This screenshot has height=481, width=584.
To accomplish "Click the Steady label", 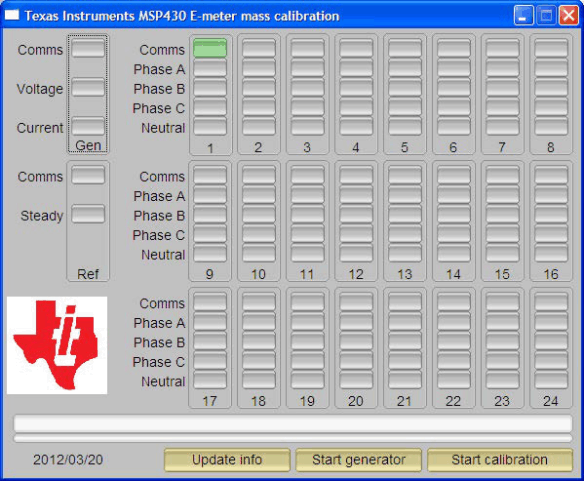I will coord(42,216).
